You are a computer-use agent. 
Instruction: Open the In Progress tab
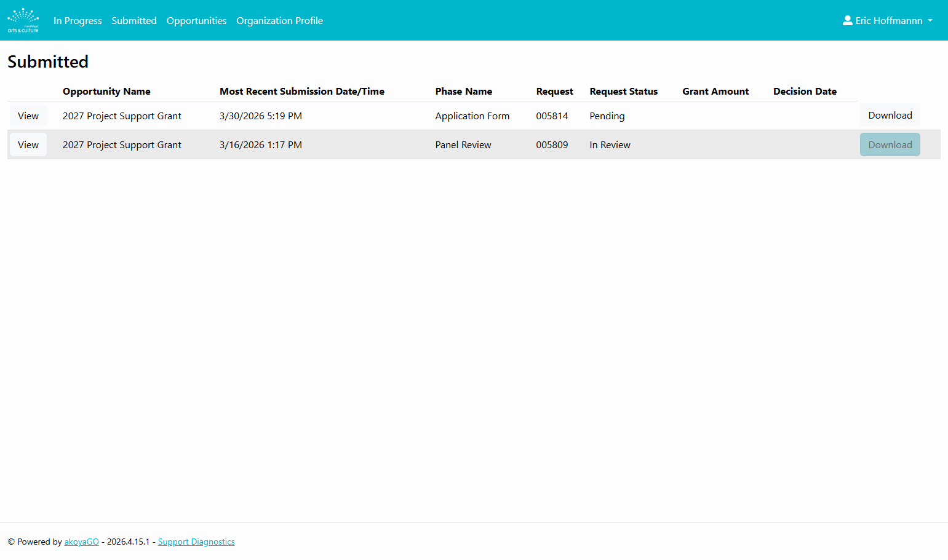pos(78,20)
